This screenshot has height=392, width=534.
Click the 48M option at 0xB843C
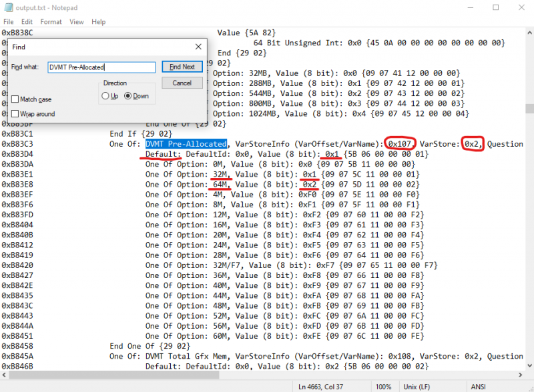pyautogui.click(x=220, y=305)
